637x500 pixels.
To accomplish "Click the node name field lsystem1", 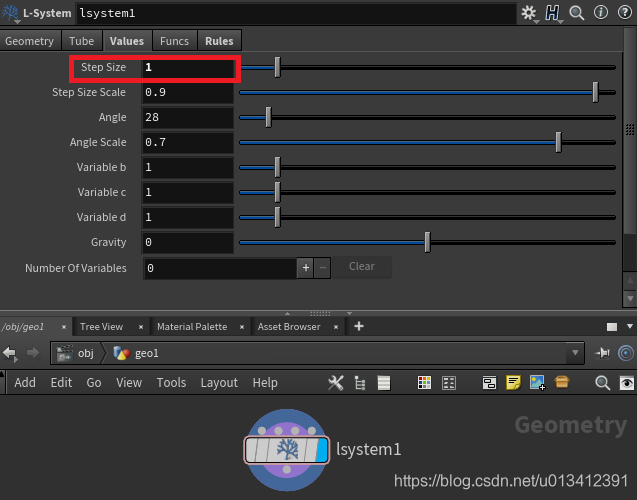I will 296,13.
